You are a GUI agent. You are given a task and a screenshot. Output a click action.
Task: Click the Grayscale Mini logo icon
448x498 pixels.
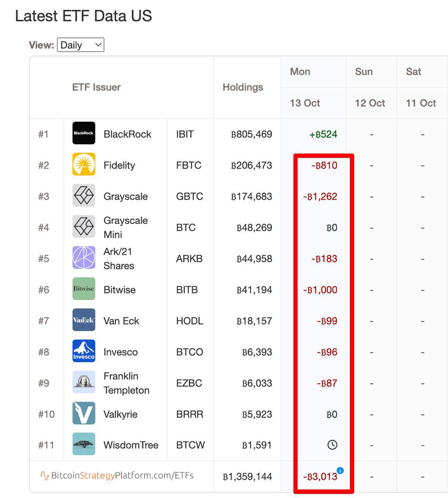click(84, 226)
